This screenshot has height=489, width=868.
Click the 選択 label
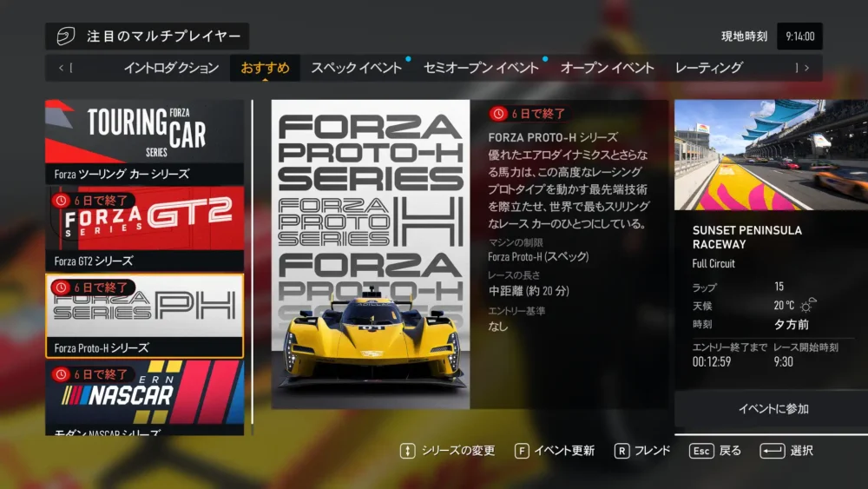(x=801, y=451)
